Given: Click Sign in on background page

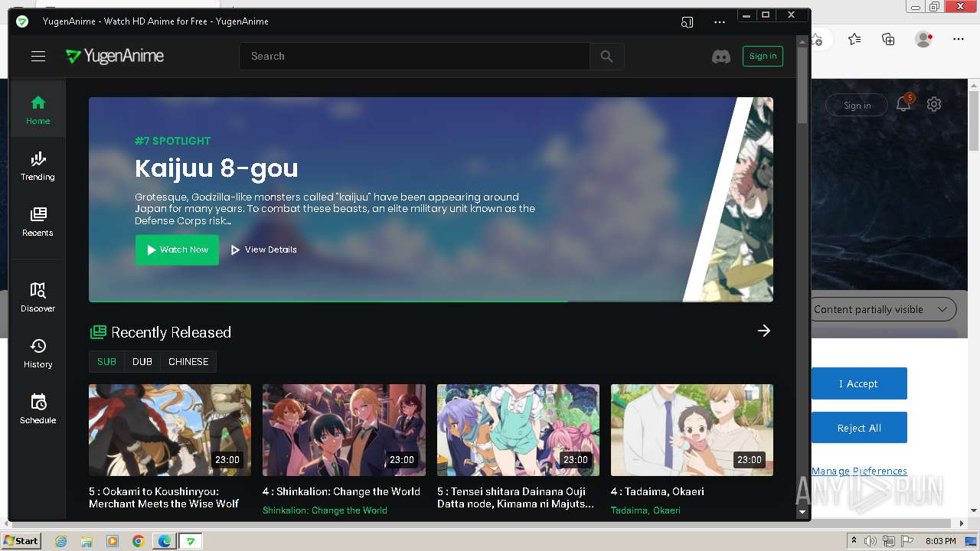Looking at the screenshot, I should coord(857,106).
